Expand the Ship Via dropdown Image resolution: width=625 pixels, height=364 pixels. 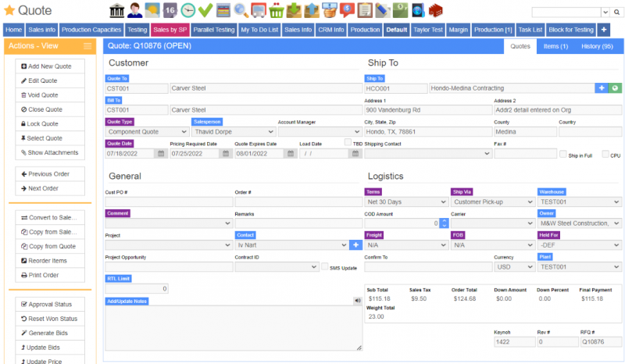(491, 202)
